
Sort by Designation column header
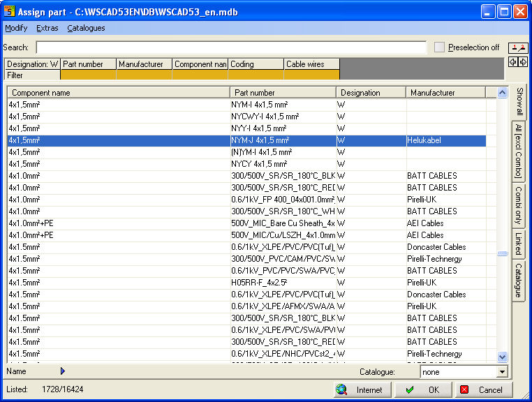click(371, 93)
